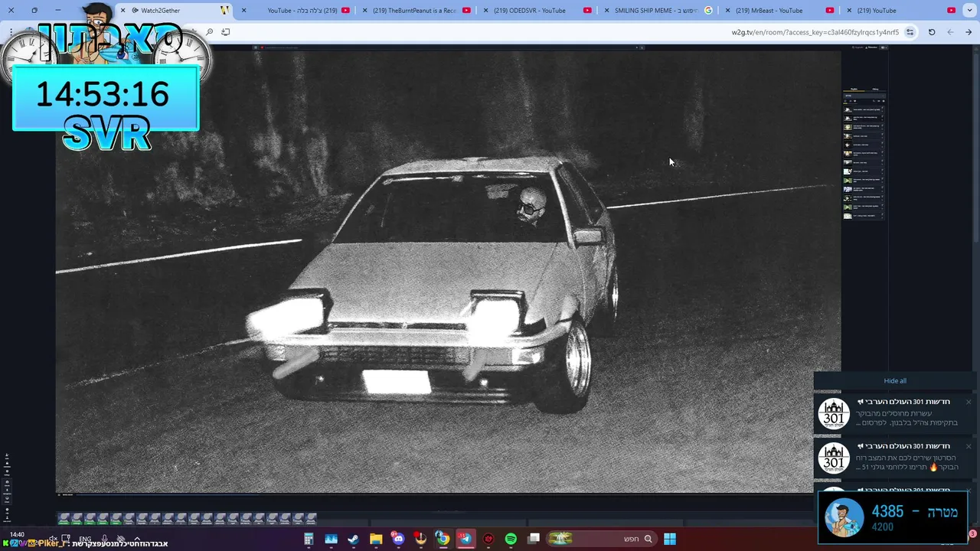980x551 pixels.
Task: Click the ENG language indicator
Action: pyautogui.click(x=85, y=539)
